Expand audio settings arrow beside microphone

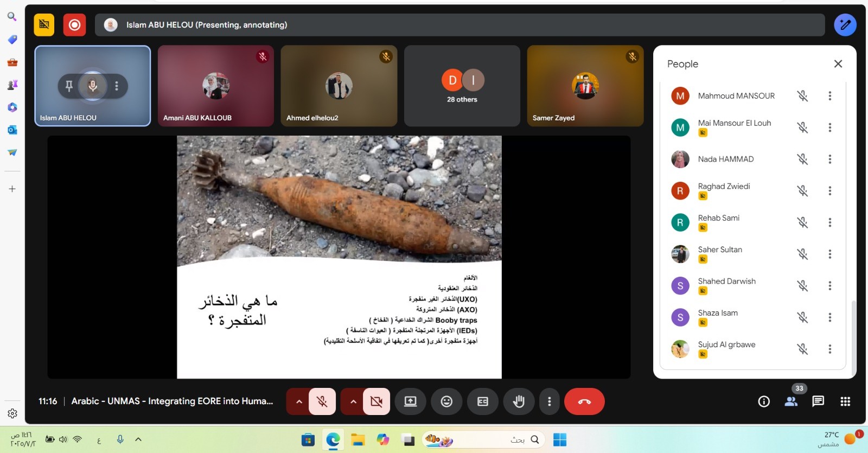point(298,401)
